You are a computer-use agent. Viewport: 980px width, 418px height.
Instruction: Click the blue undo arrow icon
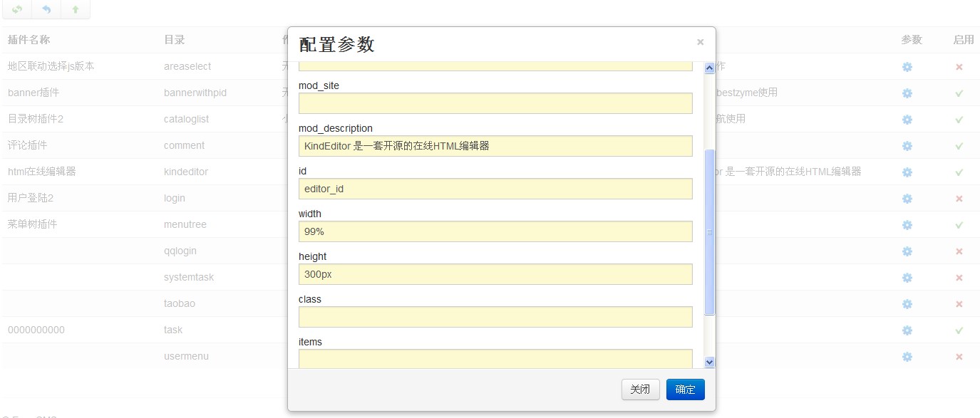pyautogui.click(x=46, y=10)
